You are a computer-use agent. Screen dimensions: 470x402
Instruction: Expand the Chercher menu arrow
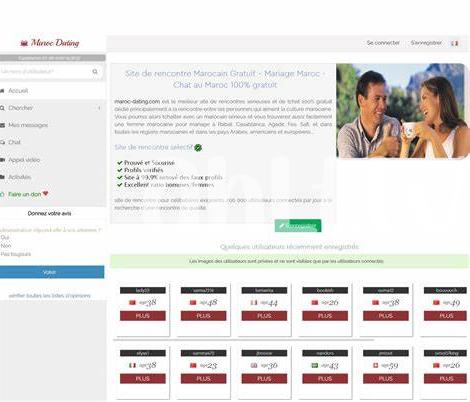(99, 108)
